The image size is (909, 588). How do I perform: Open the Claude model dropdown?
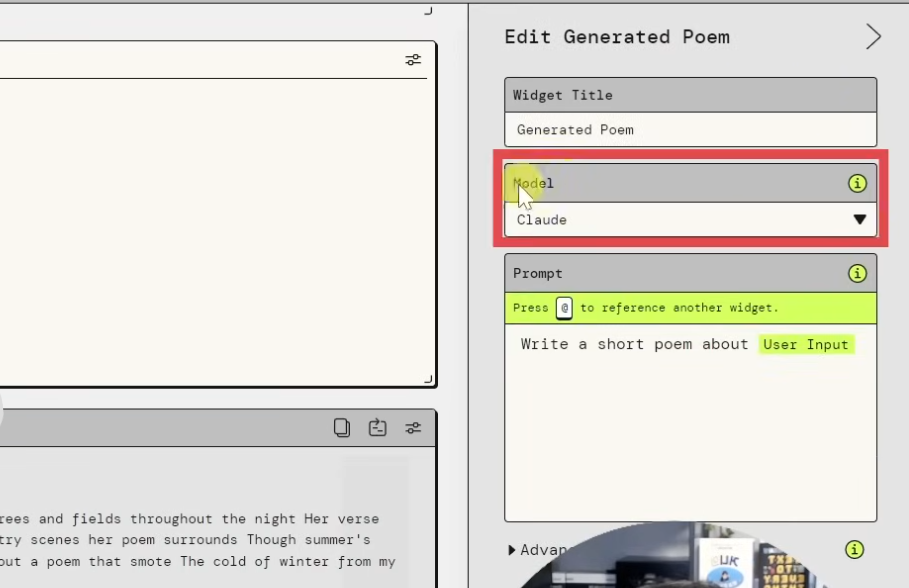coord(690,220)
